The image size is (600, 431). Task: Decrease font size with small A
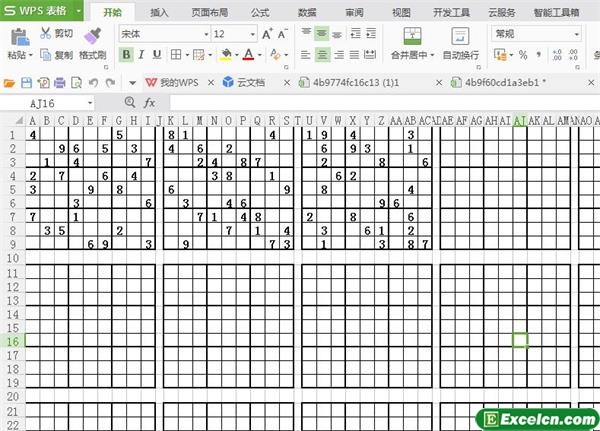point(282,34)
